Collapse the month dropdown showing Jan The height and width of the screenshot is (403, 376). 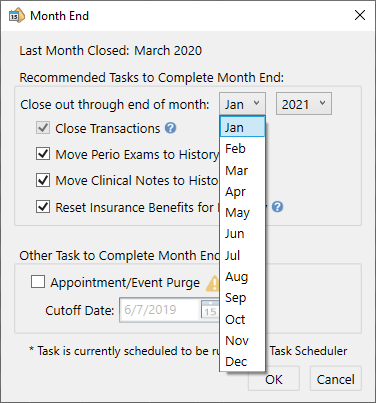coord(242,104)
